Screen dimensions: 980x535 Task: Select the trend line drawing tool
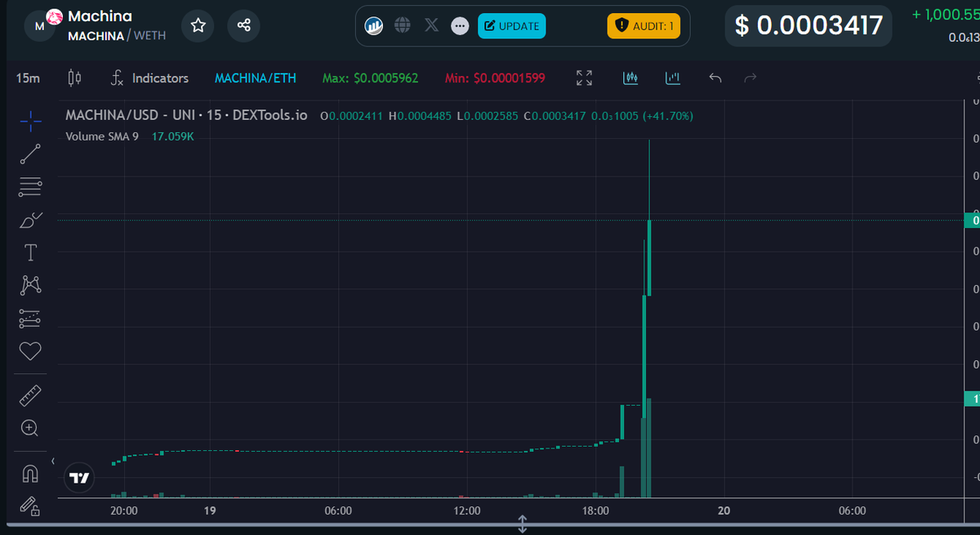30,154
